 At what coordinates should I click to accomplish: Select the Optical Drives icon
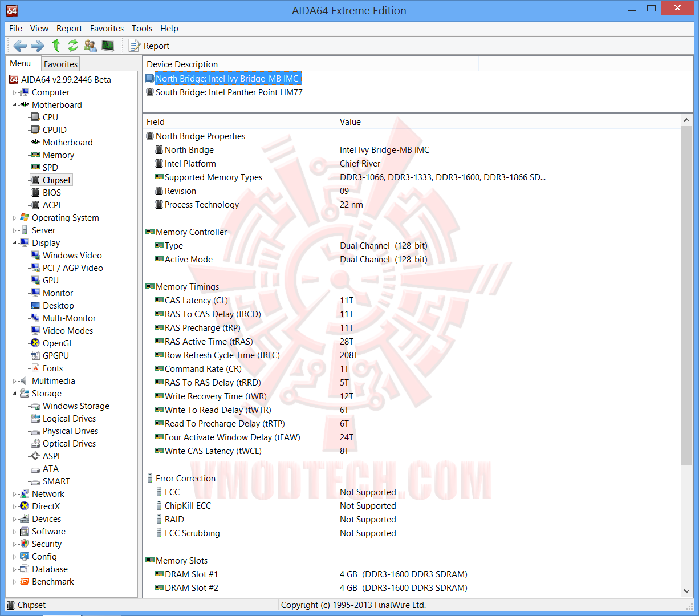click(x=35, y=444)
